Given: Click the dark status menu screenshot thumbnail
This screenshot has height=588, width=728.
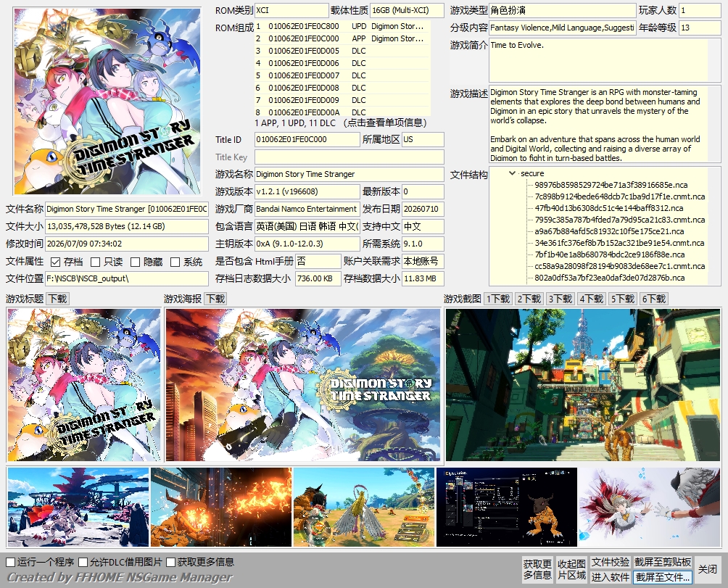Looking at the screenshot, I should pos(507,508).
